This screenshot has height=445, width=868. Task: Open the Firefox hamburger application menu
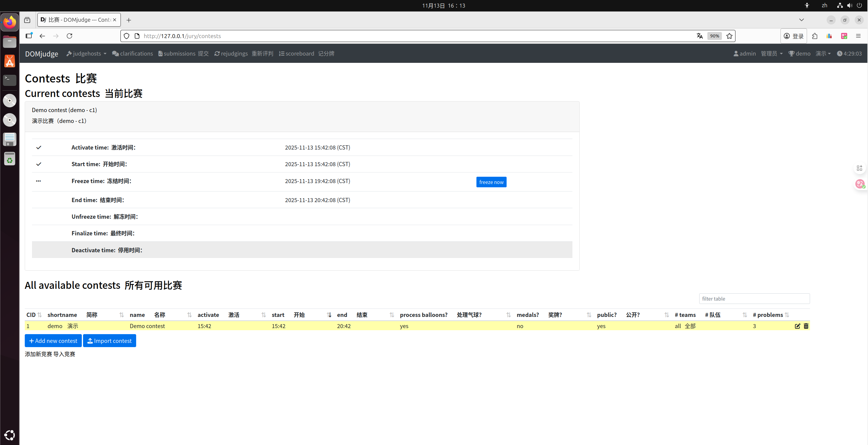coord(858,36)
